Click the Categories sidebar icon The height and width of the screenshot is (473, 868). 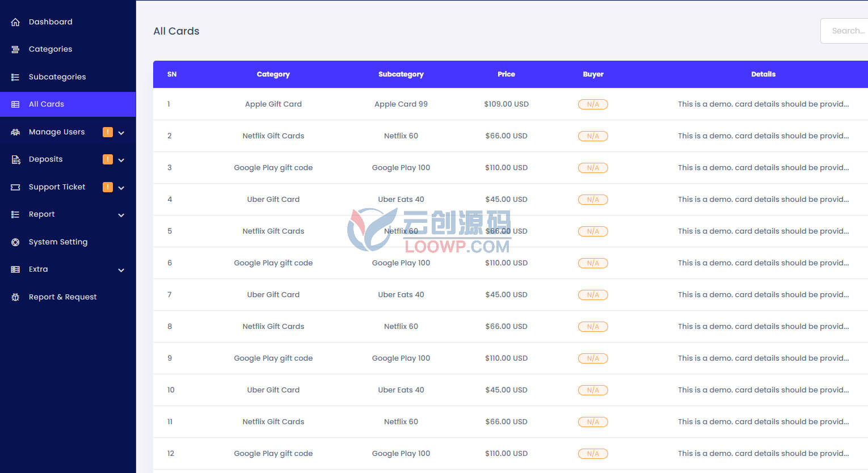click(15, 49)
